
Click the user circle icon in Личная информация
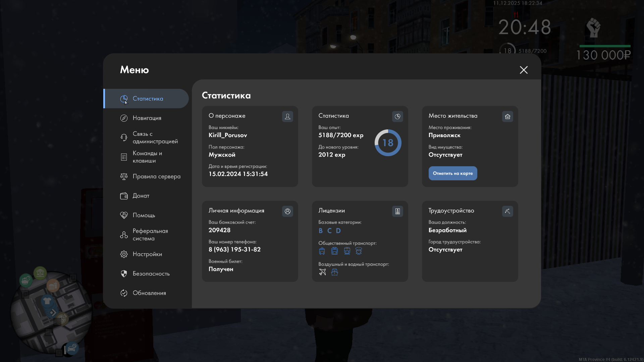click(287, 211)
